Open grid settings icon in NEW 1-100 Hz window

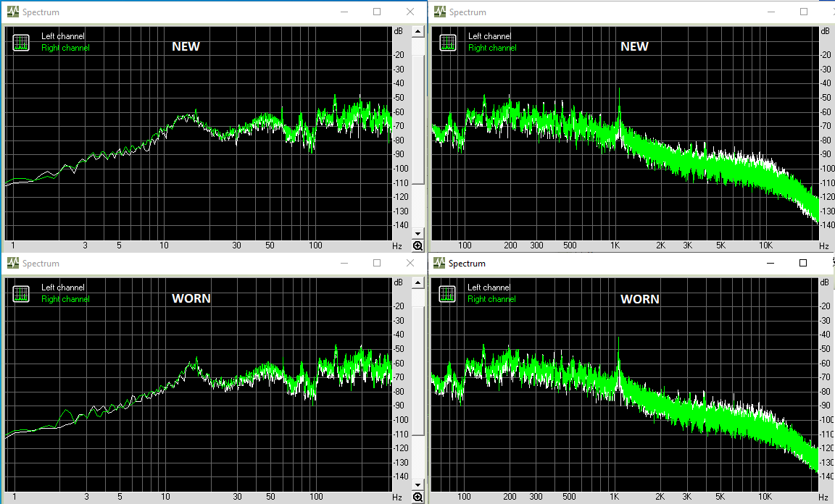(21, 43)
